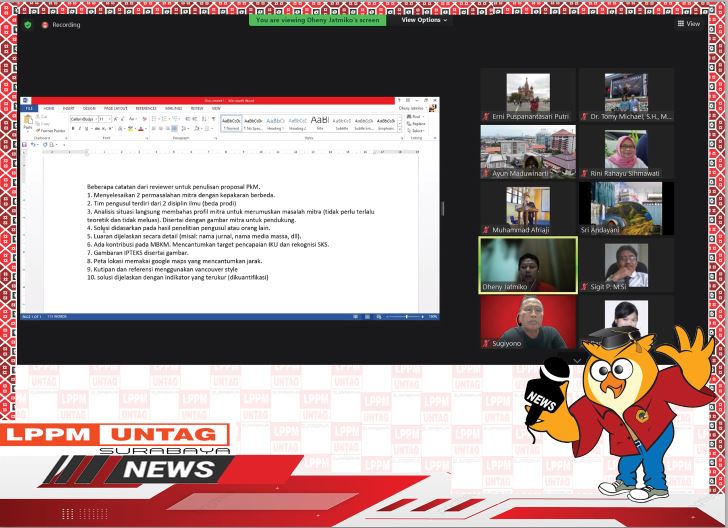Viewport: 728px width, 528px height.
Task: Click the Undo icon in quick access
Action: pos(33,144)
